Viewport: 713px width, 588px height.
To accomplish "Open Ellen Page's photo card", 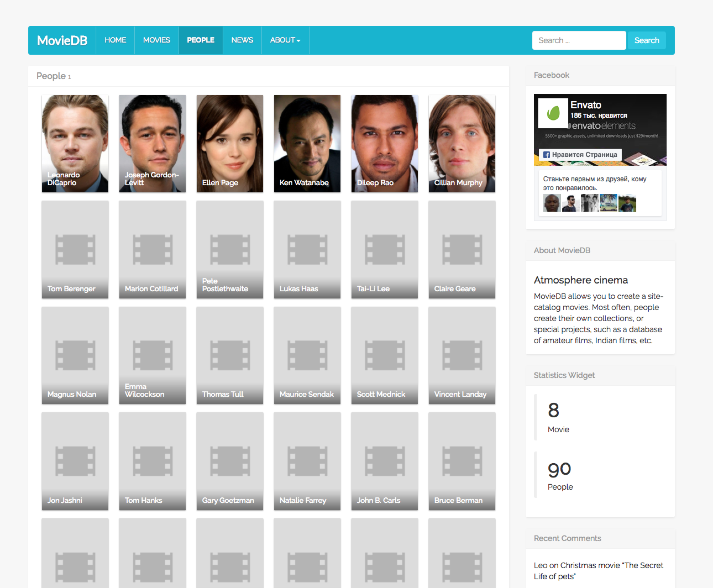I will tap(230, 143).
